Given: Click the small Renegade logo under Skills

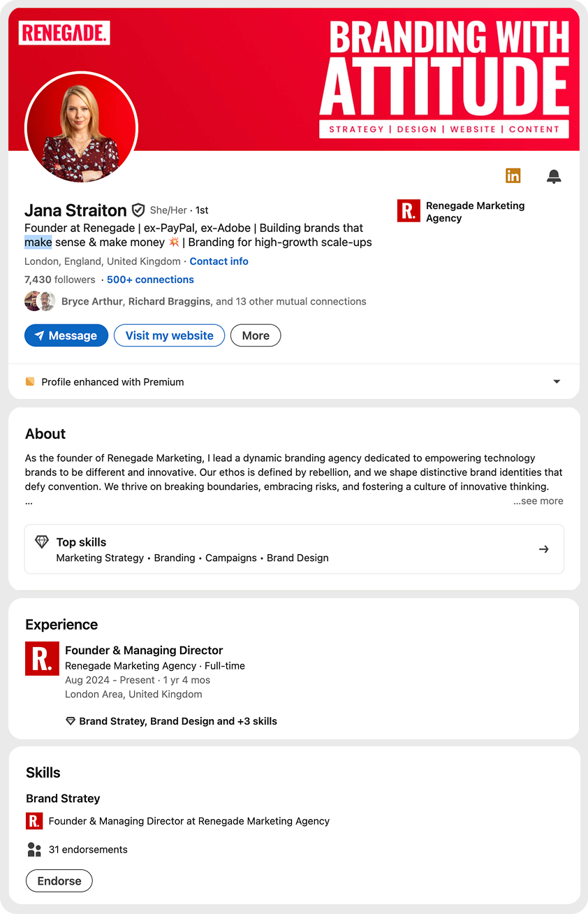Looking at the screenshot, I should (x=34, y=821).
